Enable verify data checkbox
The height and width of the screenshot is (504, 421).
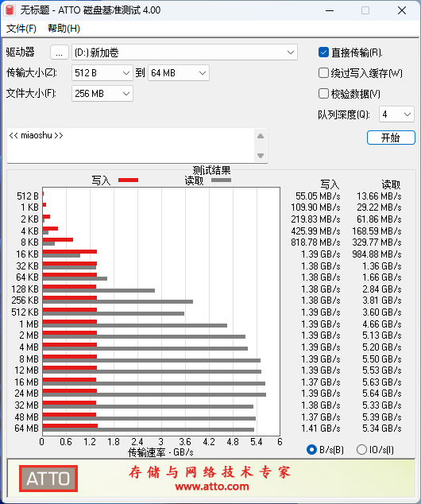(323, 94)
